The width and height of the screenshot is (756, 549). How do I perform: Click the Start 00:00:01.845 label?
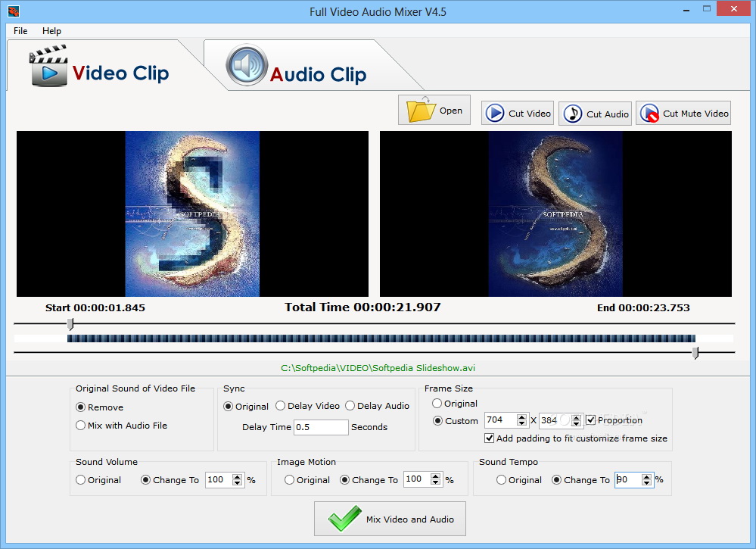pyautogui.click(x=95, y=307)
